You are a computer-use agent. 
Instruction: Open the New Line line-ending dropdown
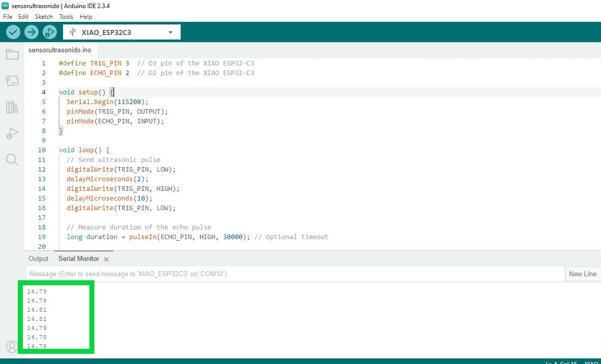(583, 274)
